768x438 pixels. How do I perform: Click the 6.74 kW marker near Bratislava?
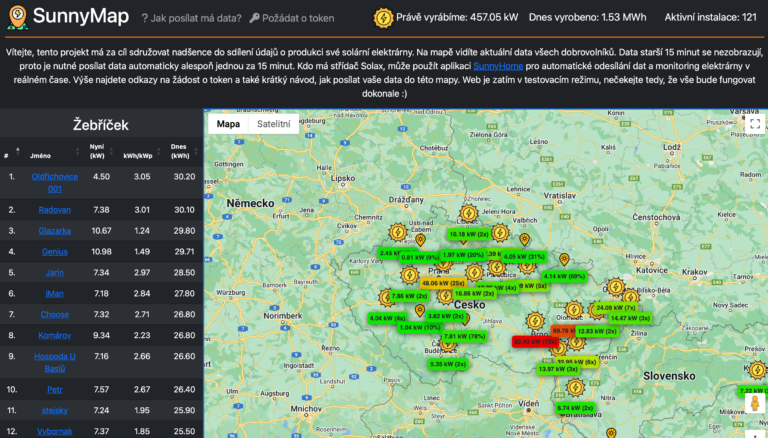575,407
